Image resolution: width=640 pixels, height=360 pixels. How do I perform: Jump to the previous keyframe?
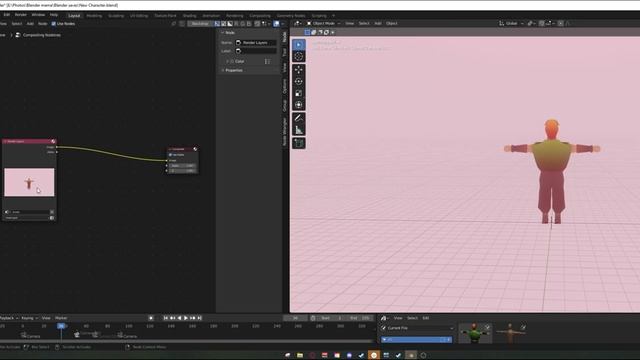pyautogui.click(x=173, y=318)
